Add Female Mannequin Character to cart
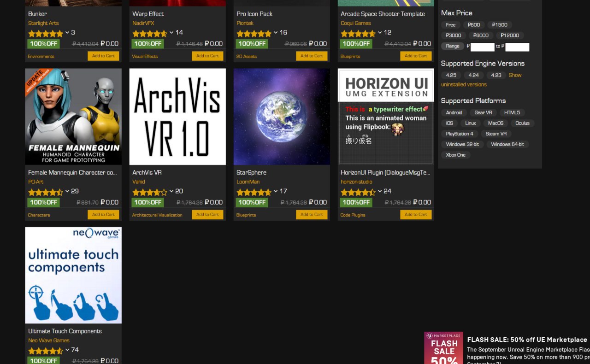 point(103,214)
